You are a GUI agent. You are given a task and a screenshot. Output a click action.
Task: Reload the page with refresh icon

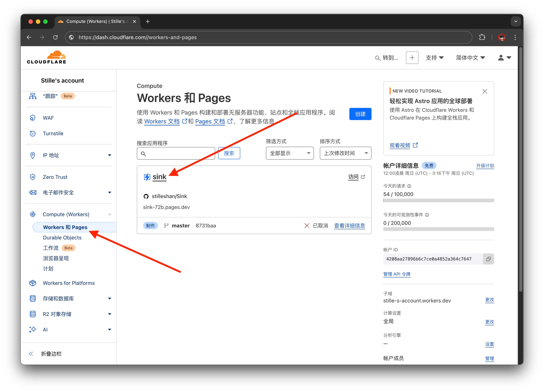55,38
